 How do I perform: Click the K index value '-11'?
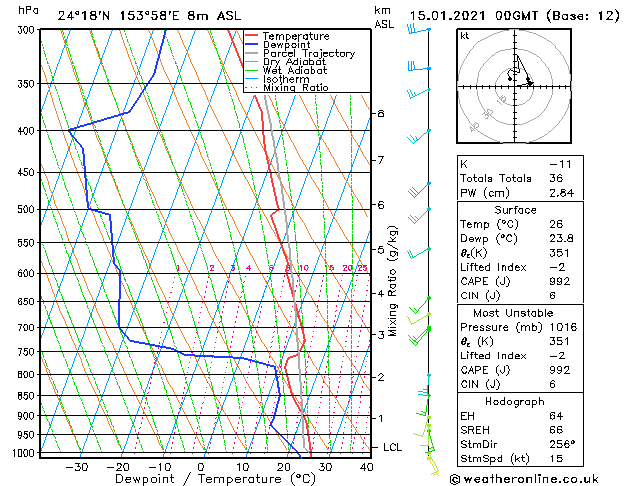(x=560, y=164)
